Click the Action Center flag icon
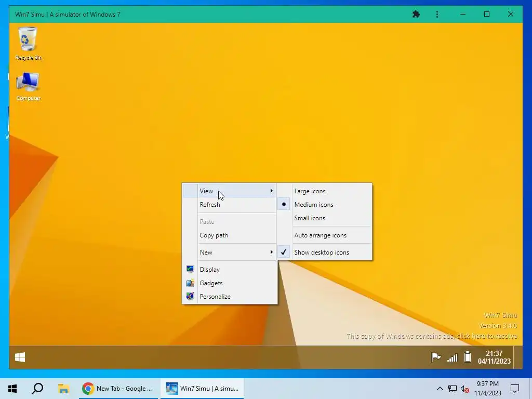Screen dimensions: 532x399 pyautogui.click(x=436, y=357)
